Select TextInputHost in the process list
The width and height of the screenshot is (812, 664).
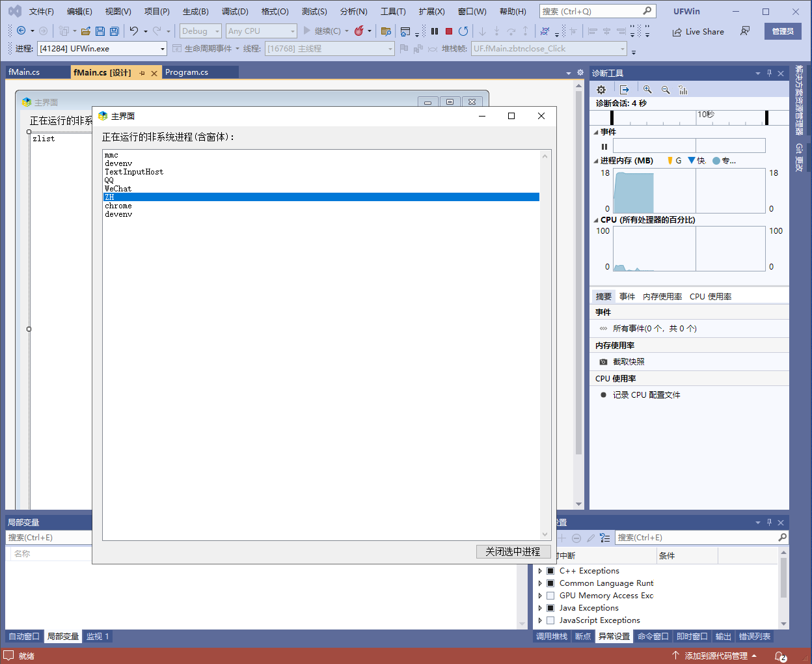(321, 172)
